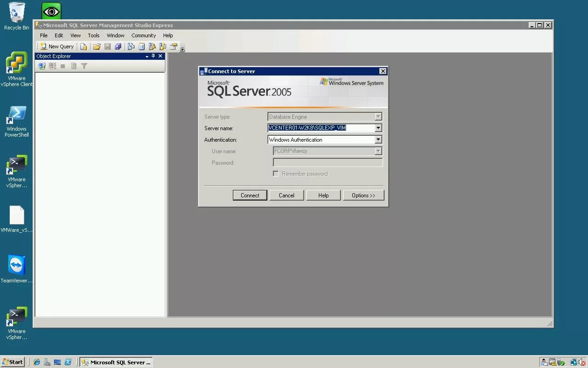Click the Start button
The width and height of the screenshot is (588, 368).
[12, 362]
